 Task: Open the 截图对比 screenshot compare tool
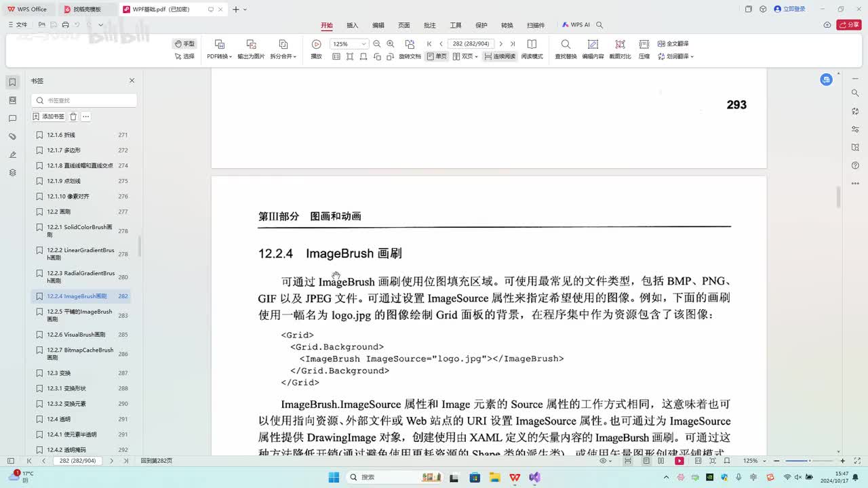620,49
